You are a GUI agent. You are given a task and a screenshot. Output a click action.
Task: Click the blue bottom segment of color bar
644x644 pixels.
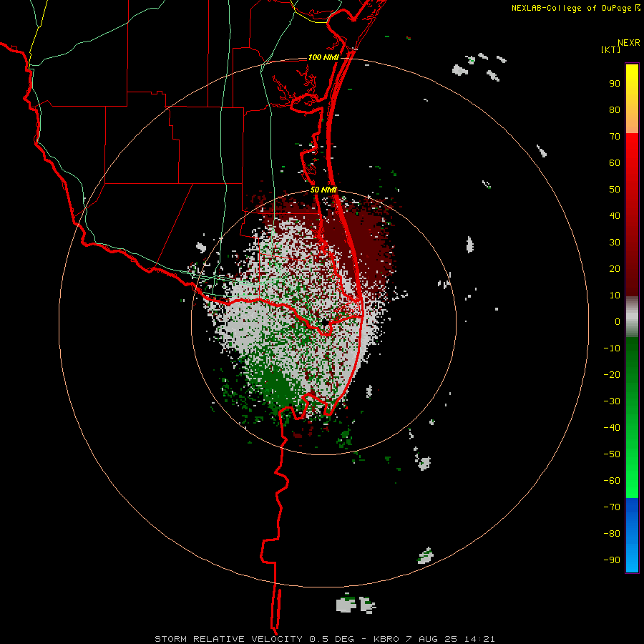[632, 535]
